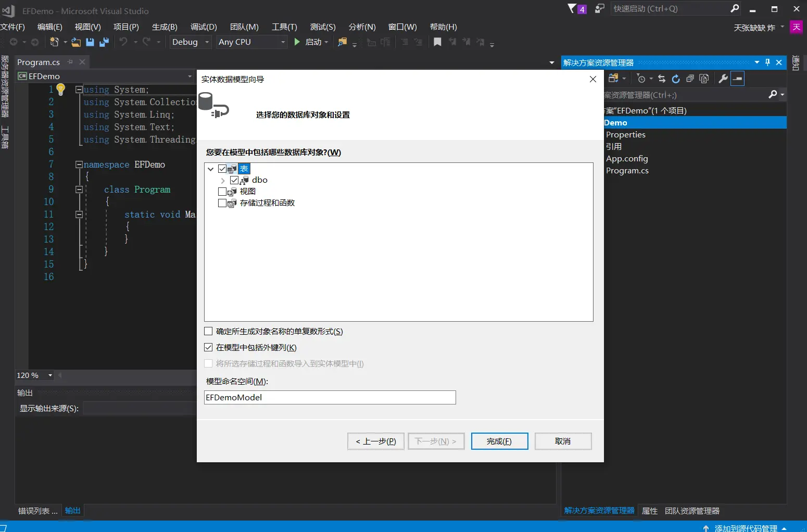The height and width of the screenshot is (532, 807).
Task: Check the 视图 views checkbox
Action: coord(222,192)
